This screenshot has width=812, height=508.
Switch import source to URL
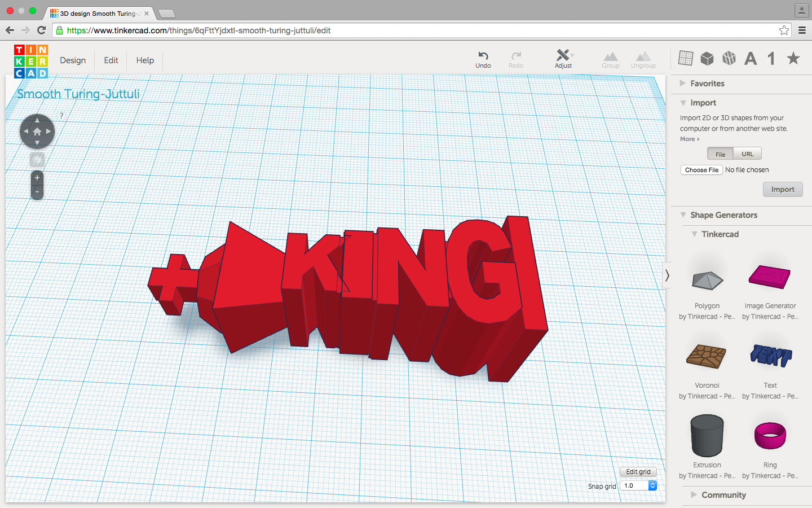pyautogui.click(x=747, y=154)
